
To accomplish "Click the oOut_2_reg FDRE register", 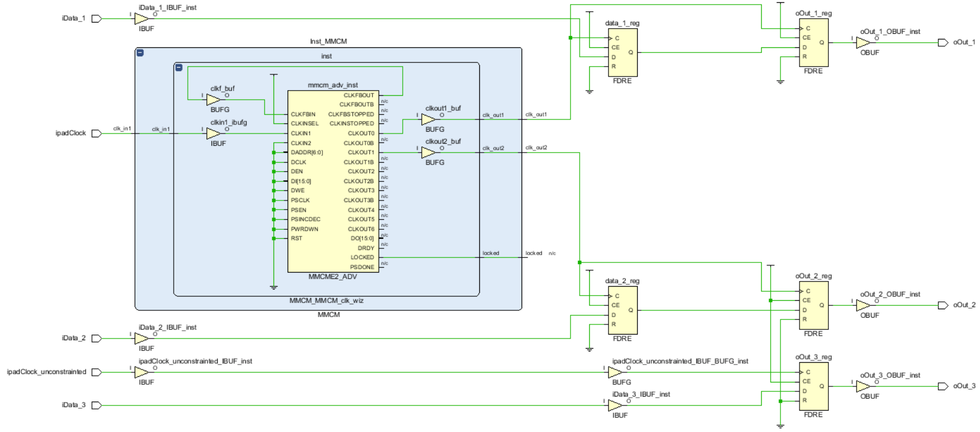I will [814, 305].
